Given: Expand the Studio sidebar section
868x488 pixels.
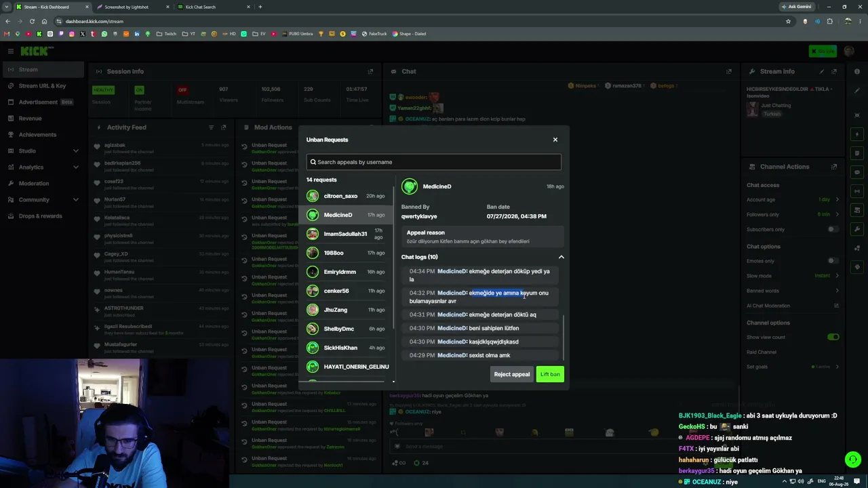Looking at the screenshot, I should point(76,150).
